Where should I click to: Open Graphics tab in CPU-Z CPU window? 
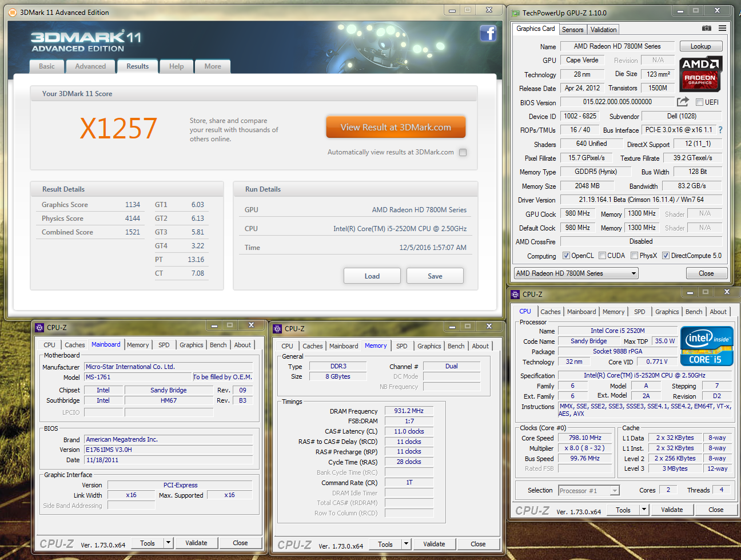pos(667,312)
